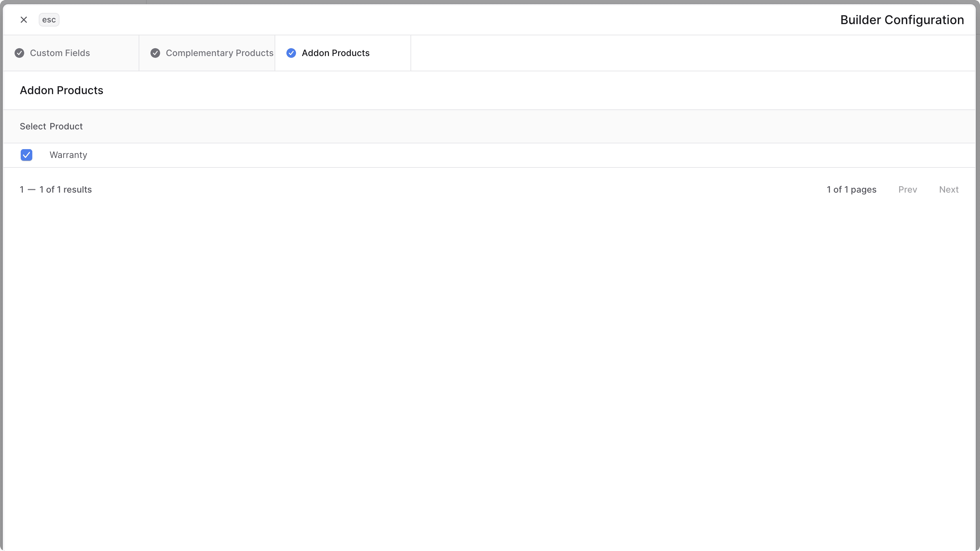Click the 1 of 1 pages indicator

click(x=852, y=189)
